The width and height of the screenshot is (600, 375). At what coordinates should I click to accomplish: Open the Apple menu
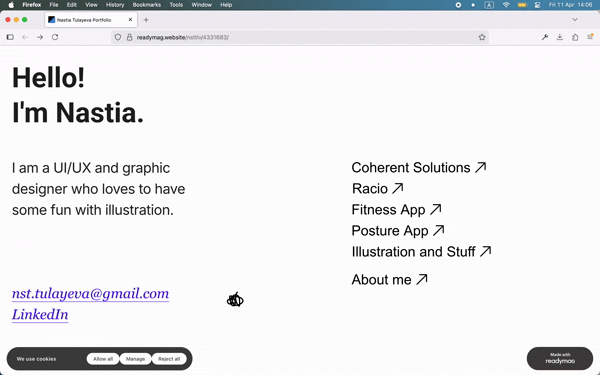point(11,5)
